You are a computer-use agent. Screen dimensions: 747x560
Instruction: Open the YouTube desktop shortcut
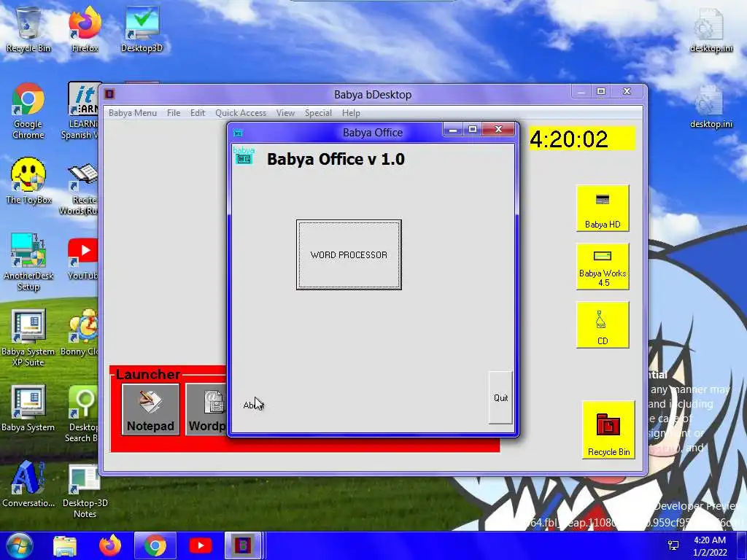click(83, 259)
